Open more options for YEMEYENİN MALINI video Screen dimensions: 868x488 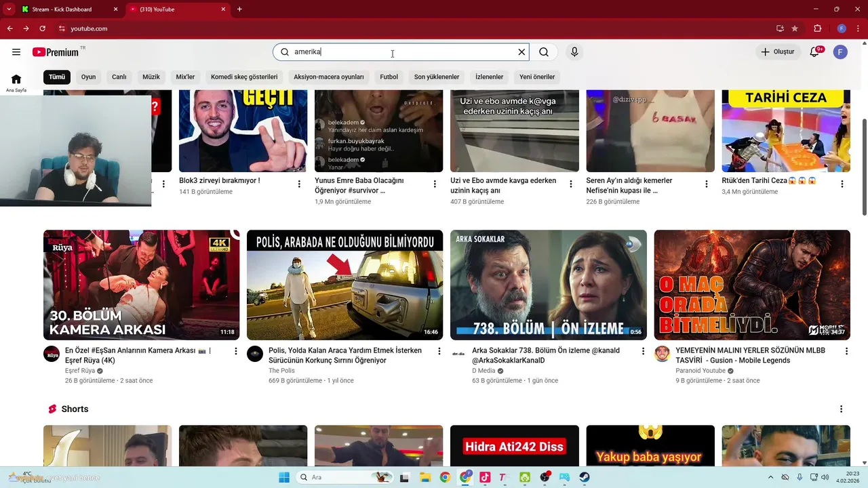click(846, 351)
